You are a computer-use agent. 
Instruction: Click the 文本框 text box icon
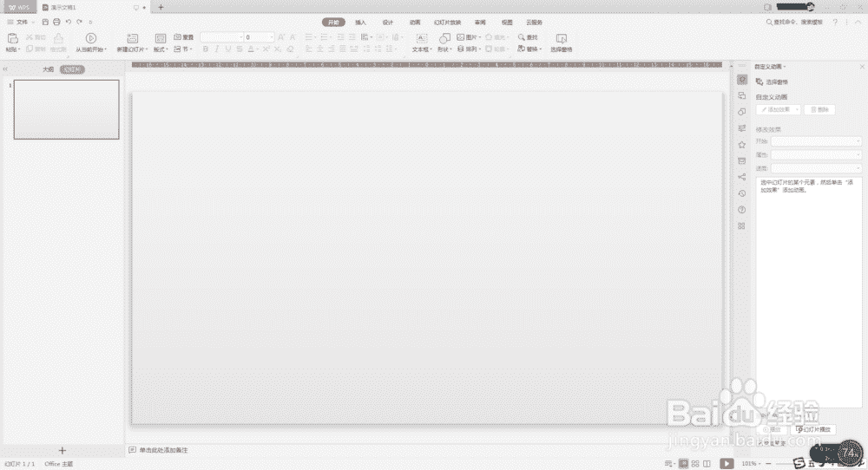pos(421,38)
